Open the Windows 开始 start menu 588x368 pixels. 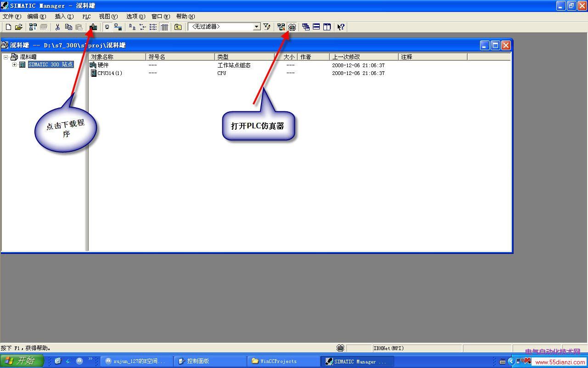[22, 361]
